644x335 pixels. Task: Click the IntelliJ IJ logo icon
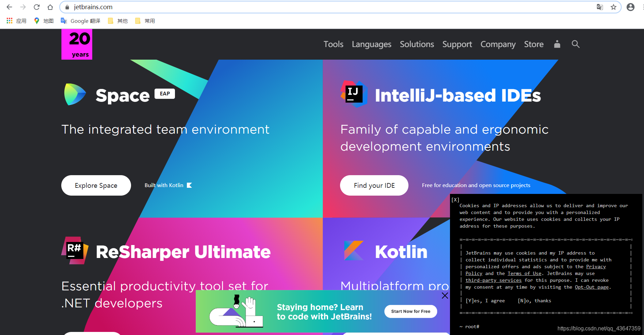coord(354,94)
